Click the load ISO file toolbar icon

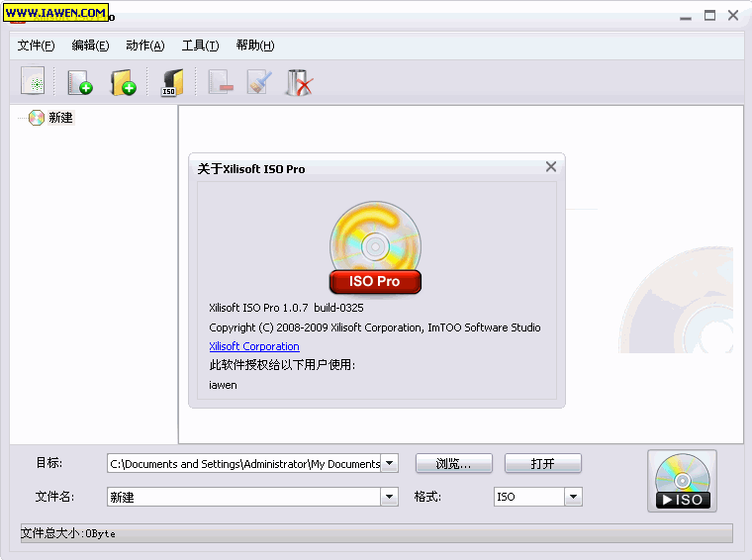172,82
